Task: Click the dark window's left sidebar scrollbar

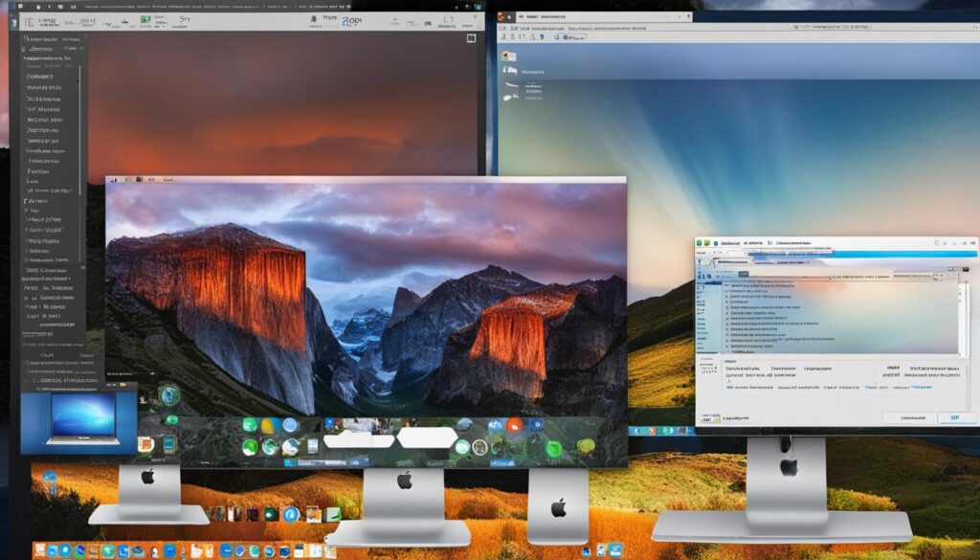Action: click(80, 131)
